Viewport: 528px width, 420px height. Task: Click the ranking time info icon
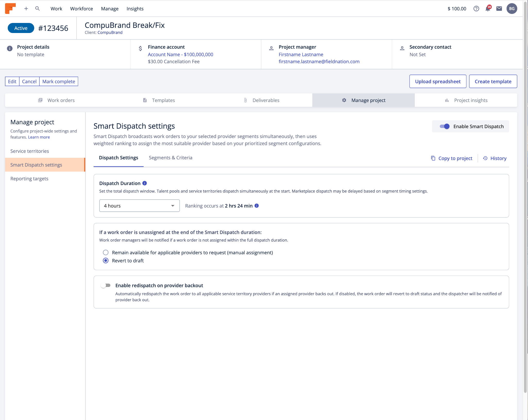click(x=257, y=206)
